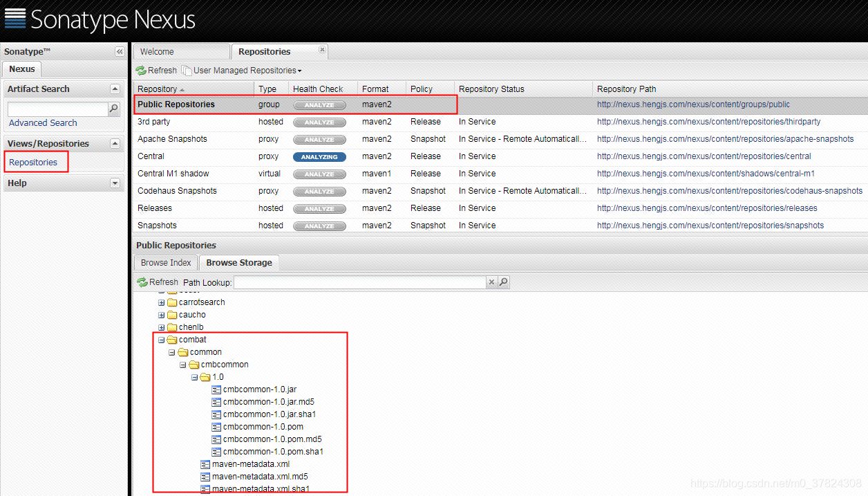Viewport: 868px width, 496px height.
Task: Focus the Artifact Search text box
Action: (58, 109)
